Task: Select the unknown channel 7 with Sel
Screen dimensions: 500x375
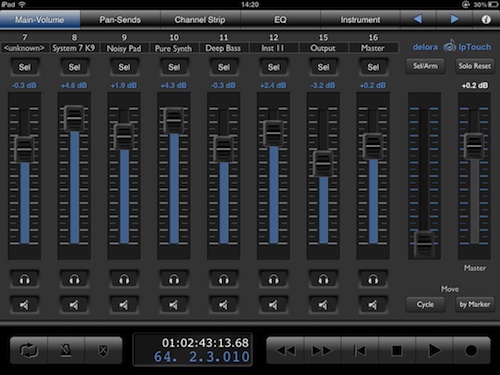Action: click(x=25, y=67)
